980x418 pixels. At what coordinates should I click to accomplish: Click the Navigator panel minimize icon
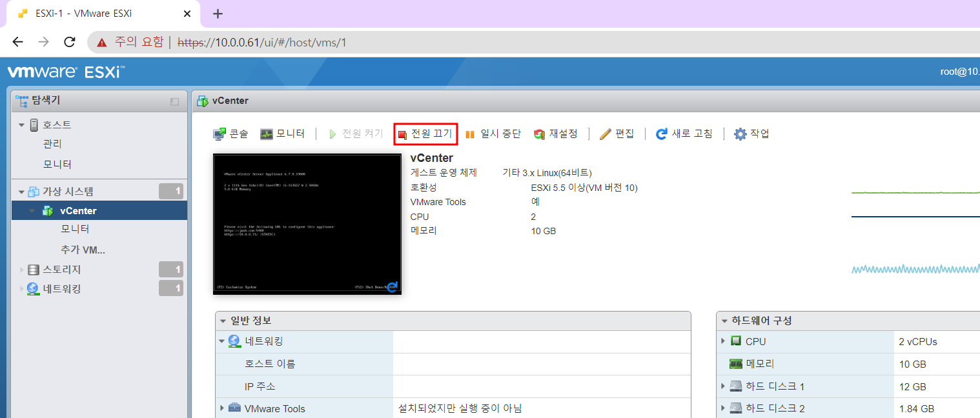[174, 102]
